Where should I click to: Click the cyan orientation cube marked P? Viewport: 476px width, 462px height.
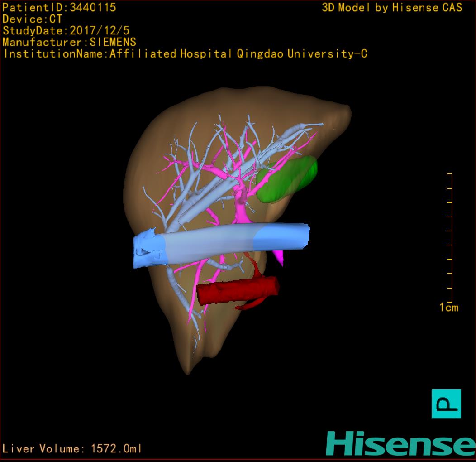[x=446, y=404]
